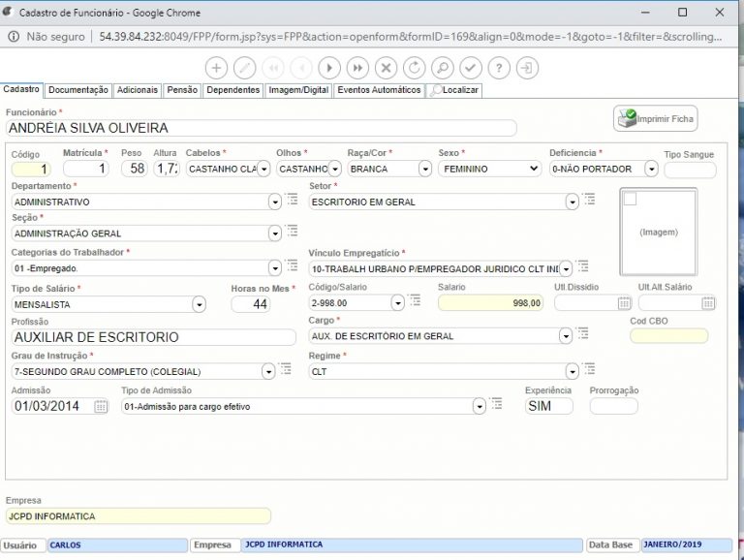The image size is (744, 560).
Task: Open calendar picker for the Admissão date
Action: [101, 407]
